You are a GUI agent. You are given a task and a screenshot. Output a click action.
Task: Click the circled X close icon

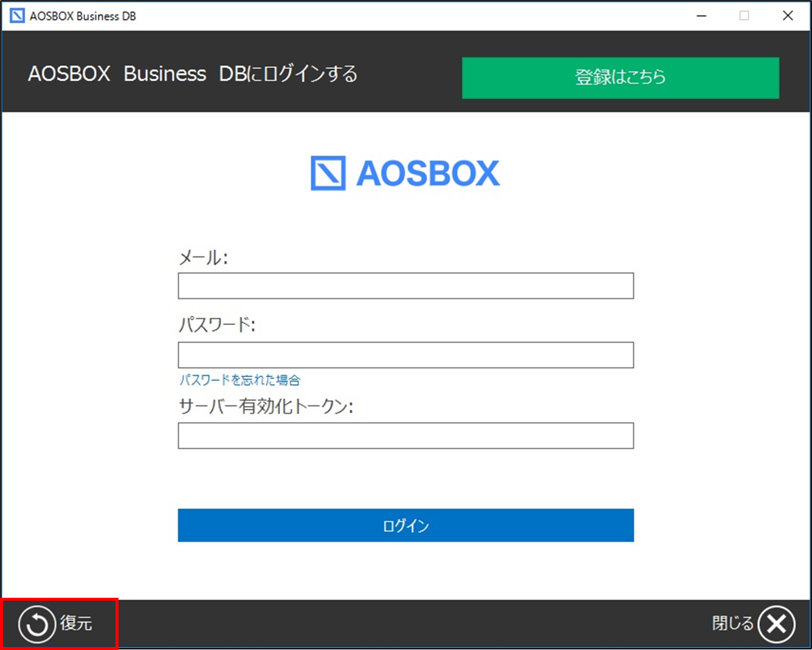pos(776,624)
